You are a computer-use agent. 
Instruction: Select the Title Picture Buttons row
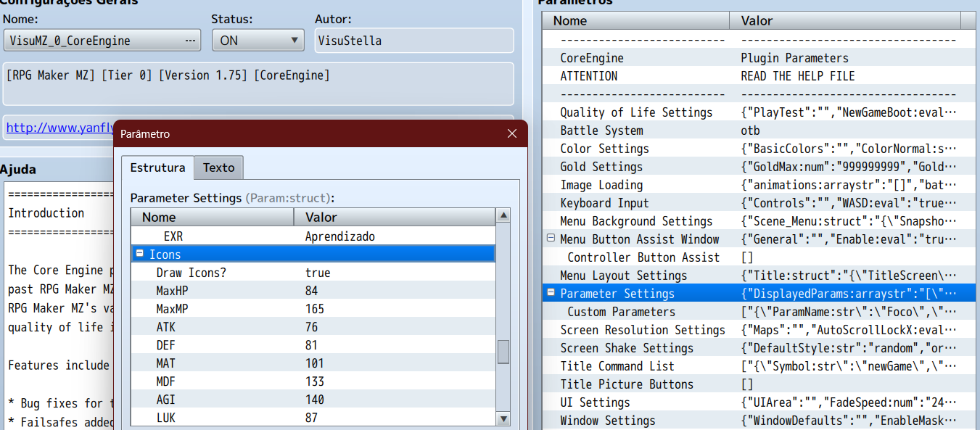click(759, 384)
